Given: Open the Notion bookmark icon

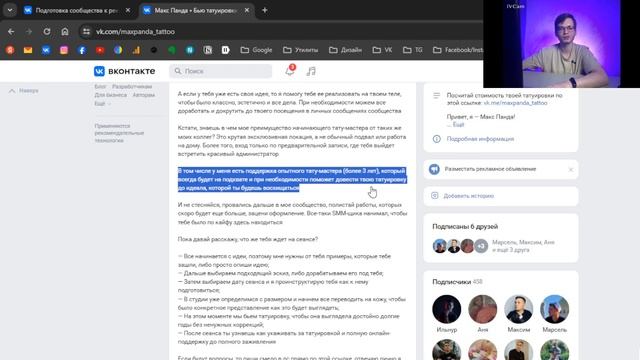Looking at the screenshot, I should point(208,50).
